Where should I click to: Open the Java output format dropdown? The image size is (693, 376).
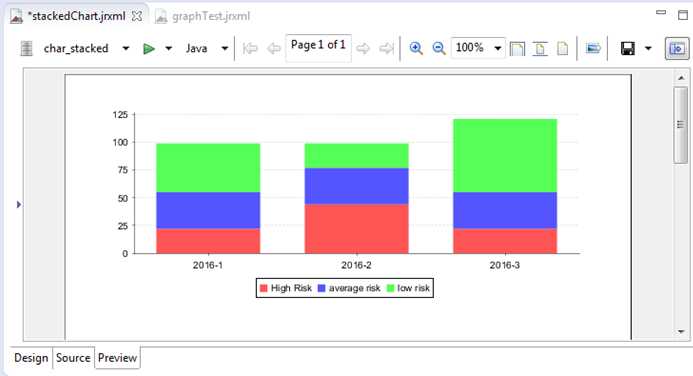225,48
